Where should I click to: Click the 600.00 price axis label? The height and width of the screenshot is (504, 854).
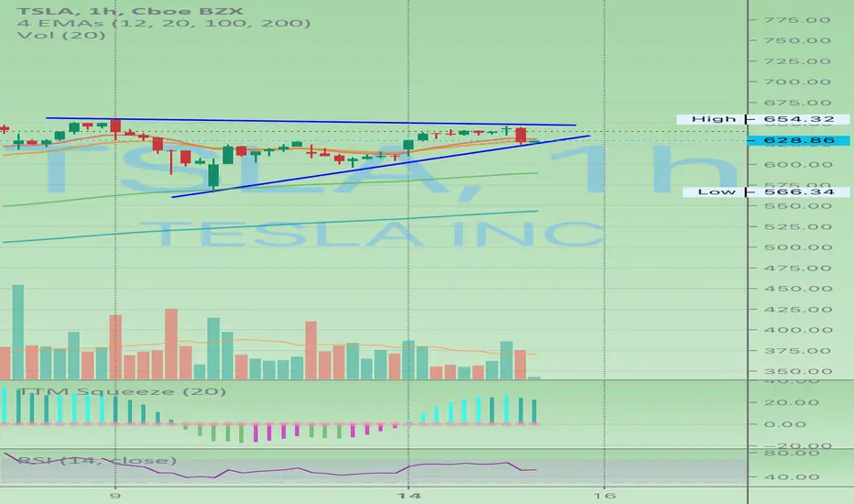(x=798, y=165)
